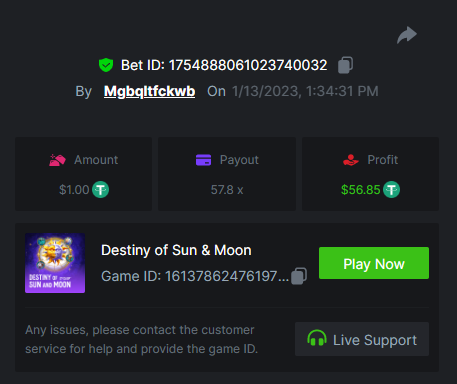Click the Tether coin beside $1.00
457x384 pixels.
click(100, 190)
